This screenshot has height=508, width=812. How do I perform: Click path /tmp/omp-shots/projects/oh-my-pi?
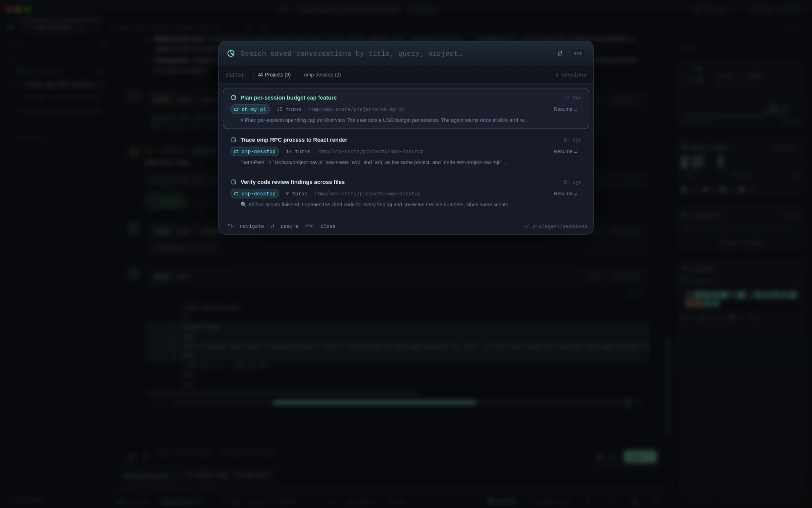356,109
